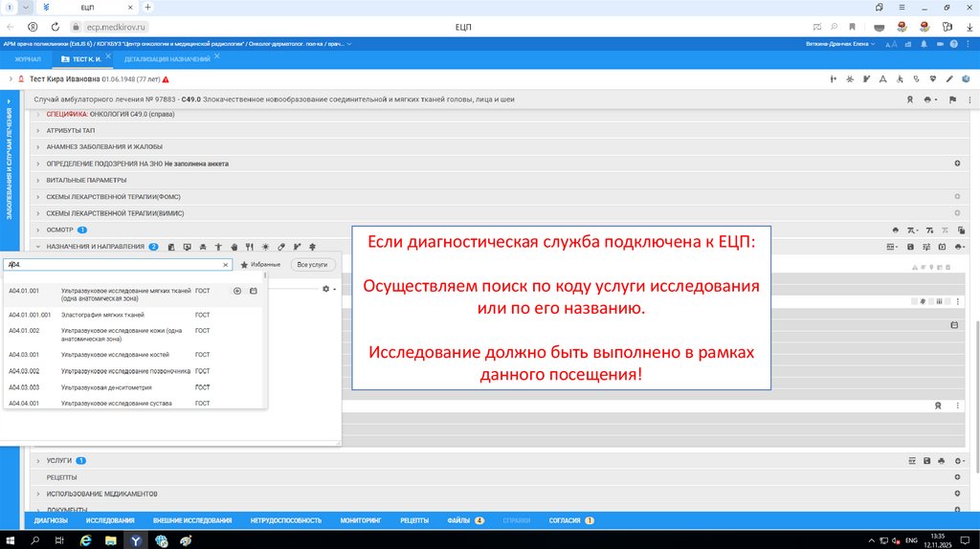Expand the Витальные параметры section
The height and width of the screenshot is (549, 980).
(x=38, y=180)
